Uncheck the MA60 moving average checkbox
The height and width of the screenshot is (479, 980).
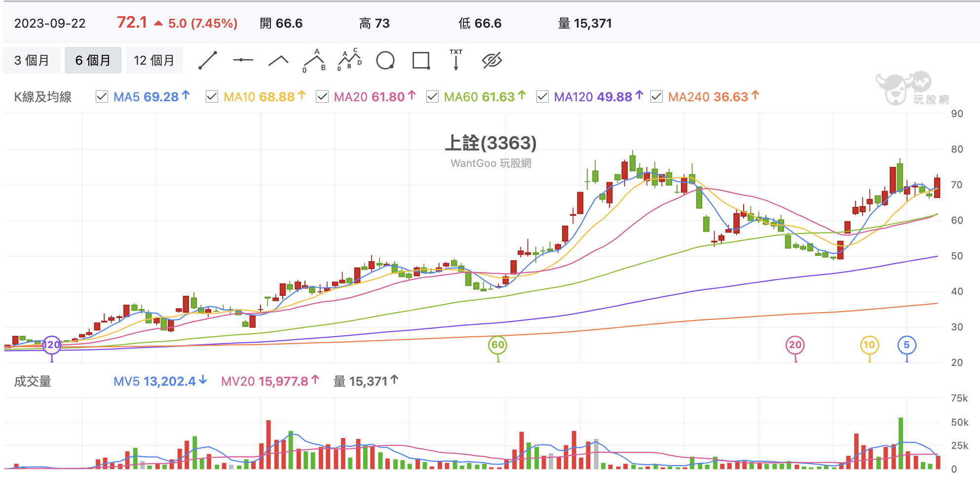pos(432,97)
